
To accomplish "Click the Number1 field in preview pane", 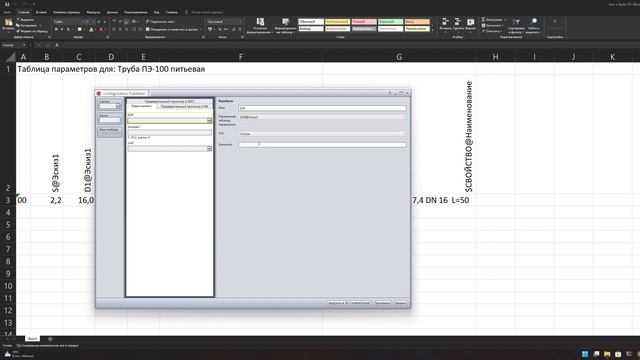I will coord(169,132).
